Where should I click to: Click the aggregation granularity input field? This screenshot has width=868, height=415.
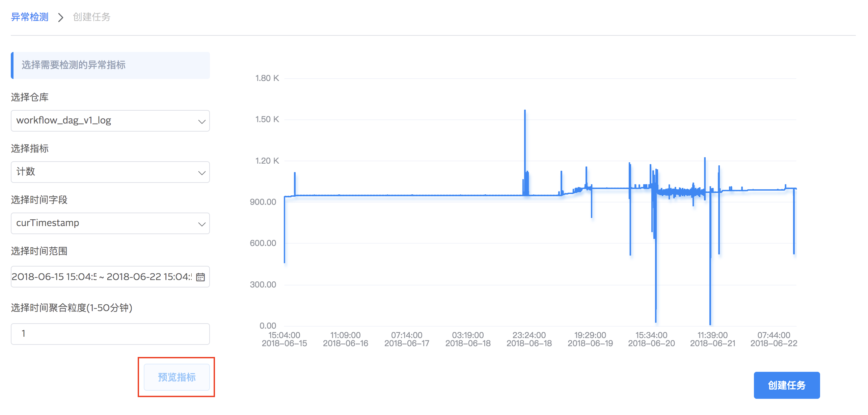[110, 334]
